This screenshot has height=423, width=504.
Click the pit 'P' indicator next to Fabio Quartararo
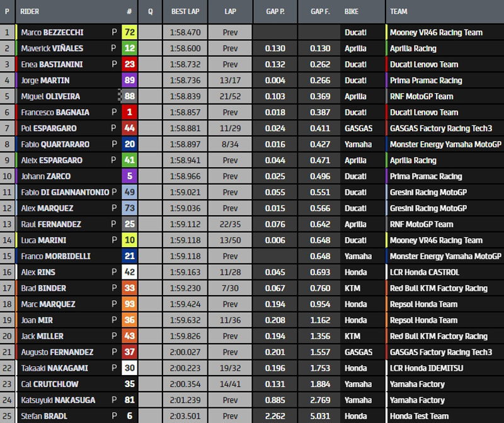pos(114,144)
